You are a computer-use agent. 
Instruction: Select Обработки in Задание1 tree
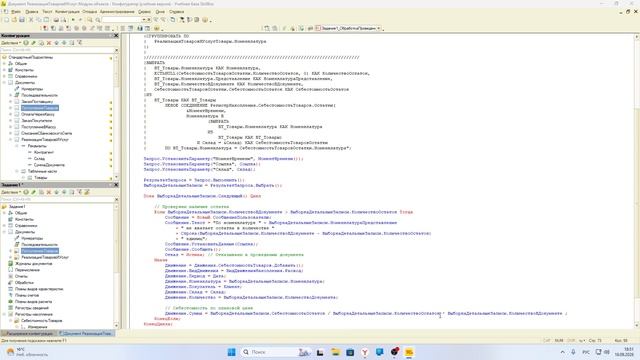click(24, 282)
